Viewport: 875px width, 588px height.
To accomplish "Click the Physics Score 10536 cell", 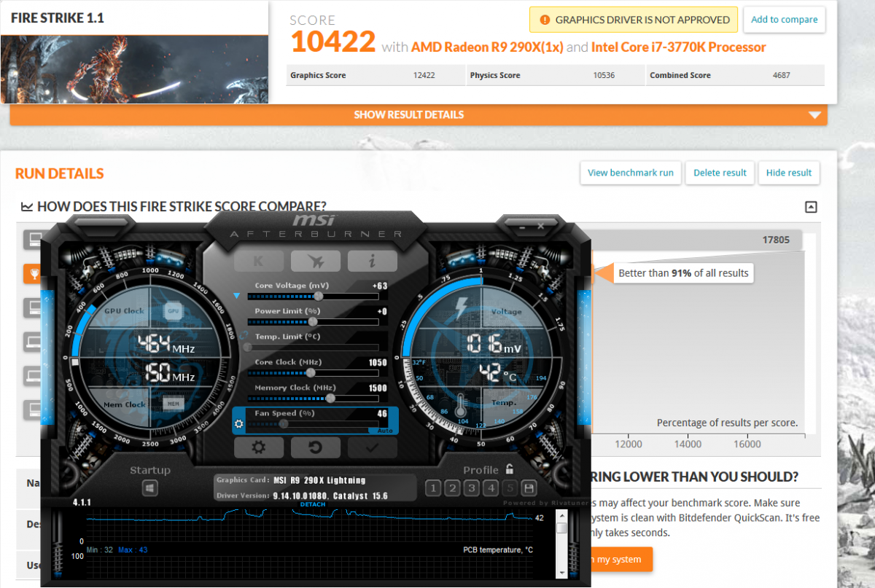I will point(554,75).
